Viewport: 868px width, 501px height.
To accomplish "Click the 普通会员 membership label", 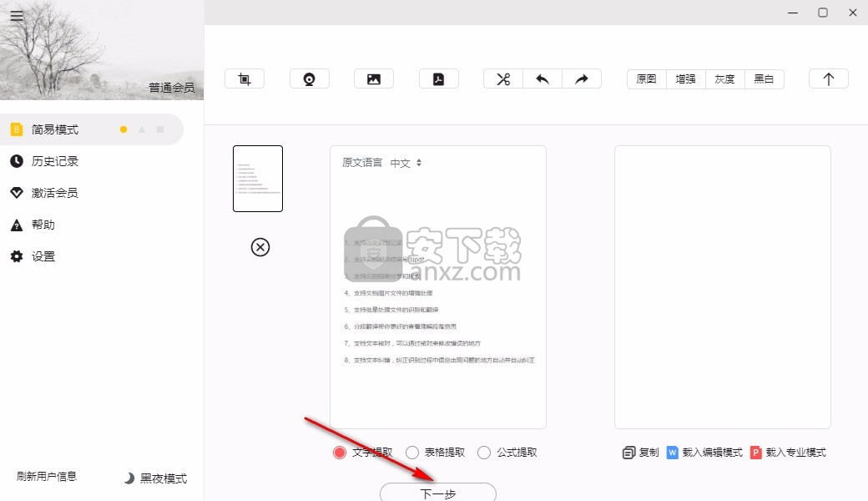I will (x=172, y=88).
